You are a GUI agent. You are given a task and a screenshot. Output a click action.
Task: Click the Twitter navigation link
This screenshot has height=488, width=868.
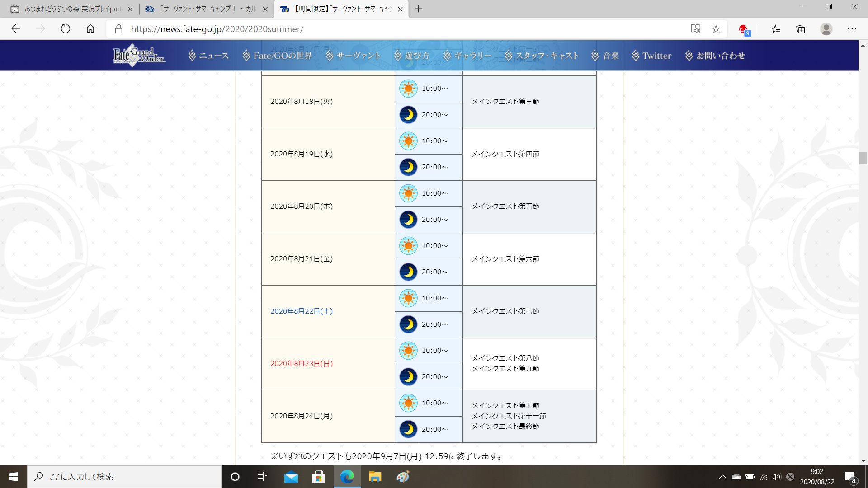[651, 56]
